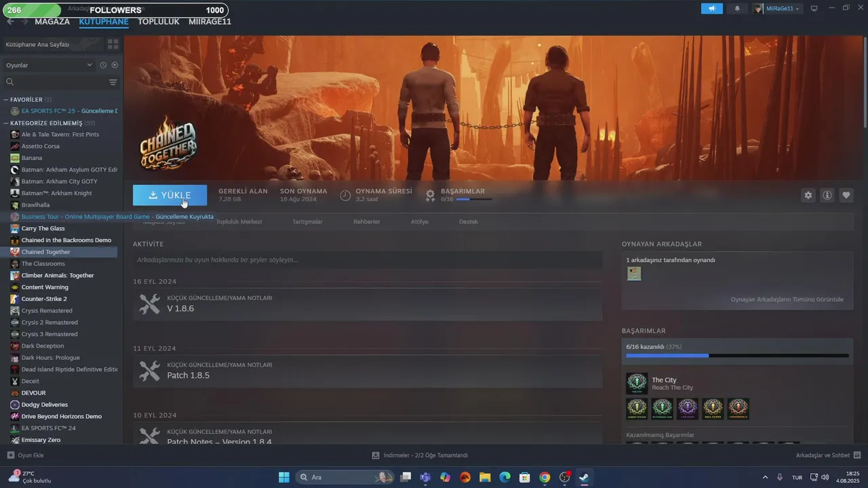Select Content Warning in library
Image resolution: width=868 pixels, height=488 pixels.
click(45, 287)
